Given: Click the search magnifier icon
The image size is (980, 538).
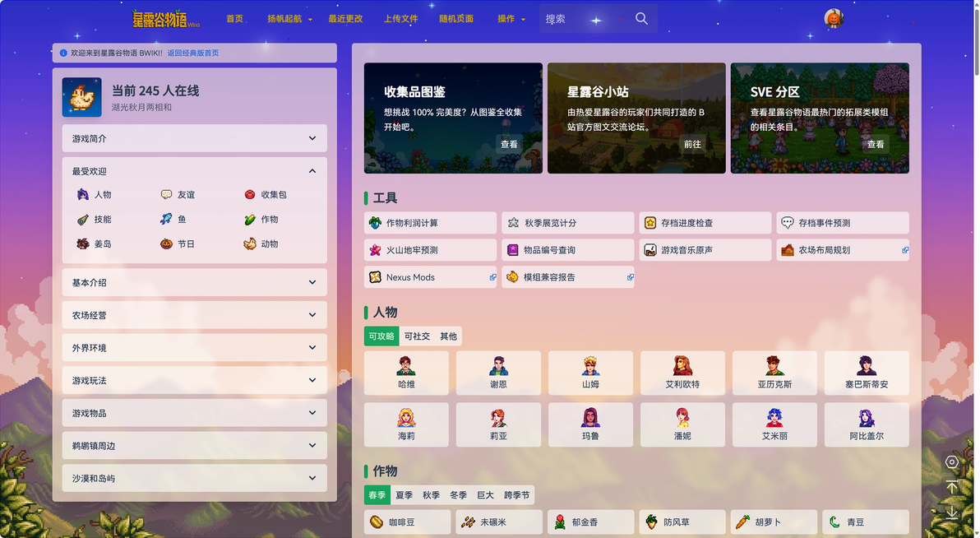Looking at the screenshot, I should click(x=641, y=19).
